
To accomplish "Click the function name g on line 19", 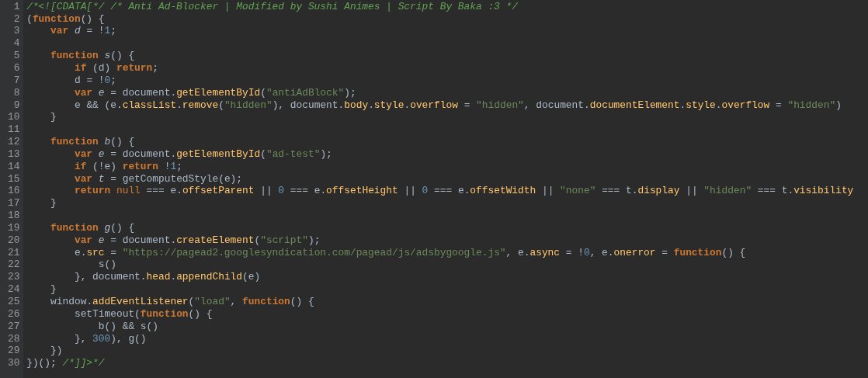I will [x=107, y=227].
